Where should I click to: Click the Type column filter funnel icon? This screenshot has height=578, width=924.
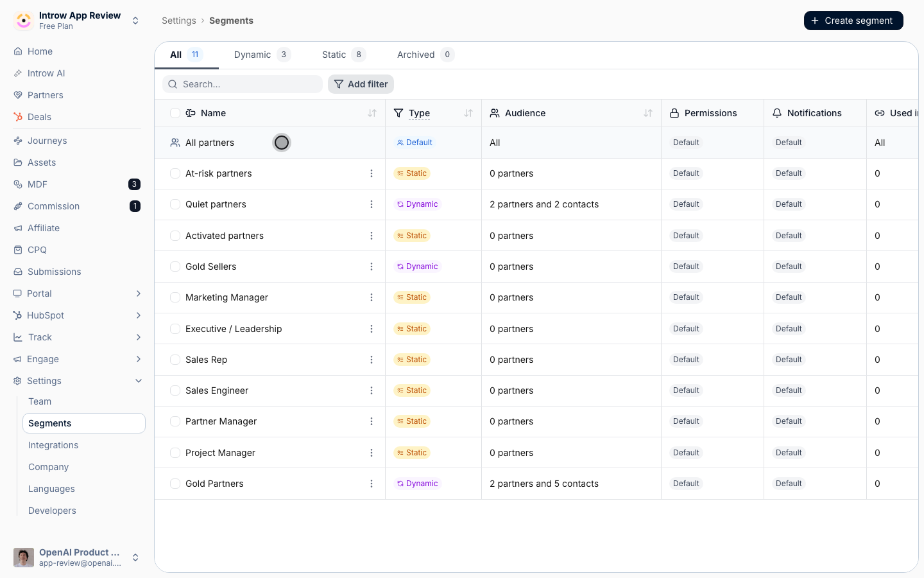tap(398, 113)
